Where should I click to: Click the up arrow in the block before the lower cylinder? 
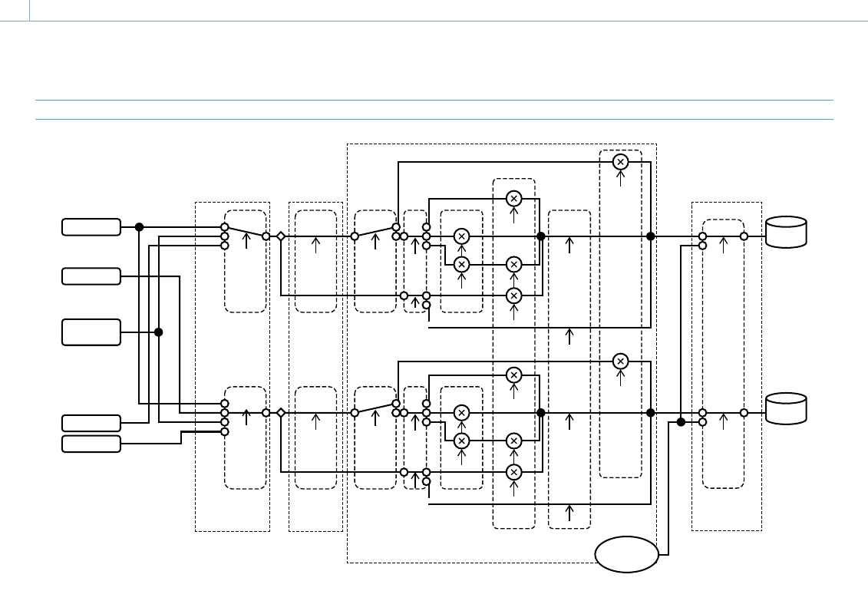click(x=723, y=420)
